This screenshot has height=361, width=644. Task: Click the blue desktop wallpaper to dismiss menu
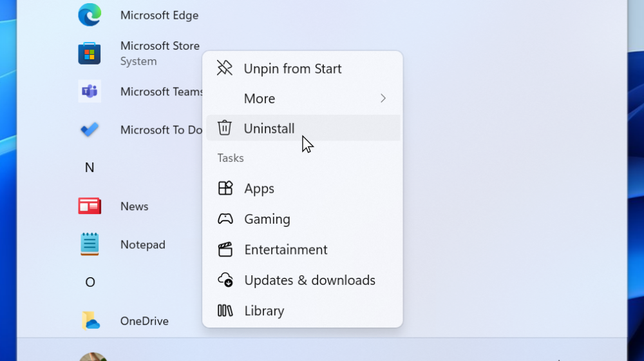click(x=636, y=193)
